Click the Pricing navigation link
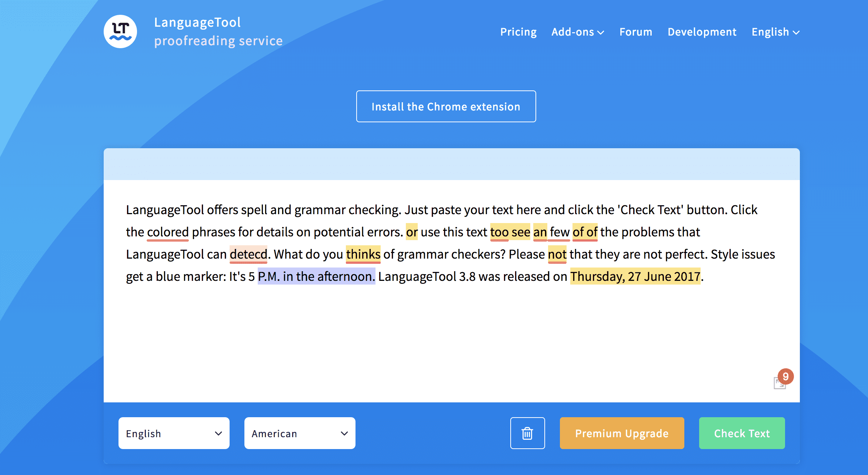 click(517, 31)
